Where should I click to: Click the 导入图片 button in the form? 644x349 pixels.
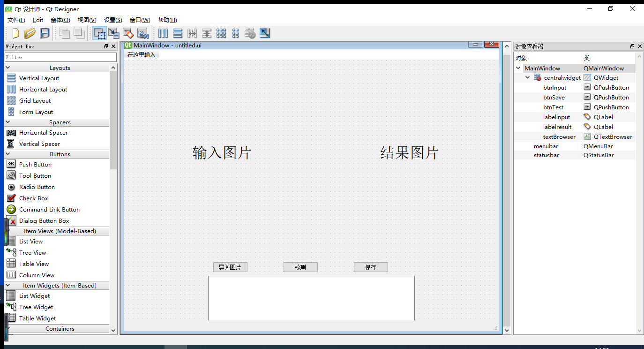point(230,267)
